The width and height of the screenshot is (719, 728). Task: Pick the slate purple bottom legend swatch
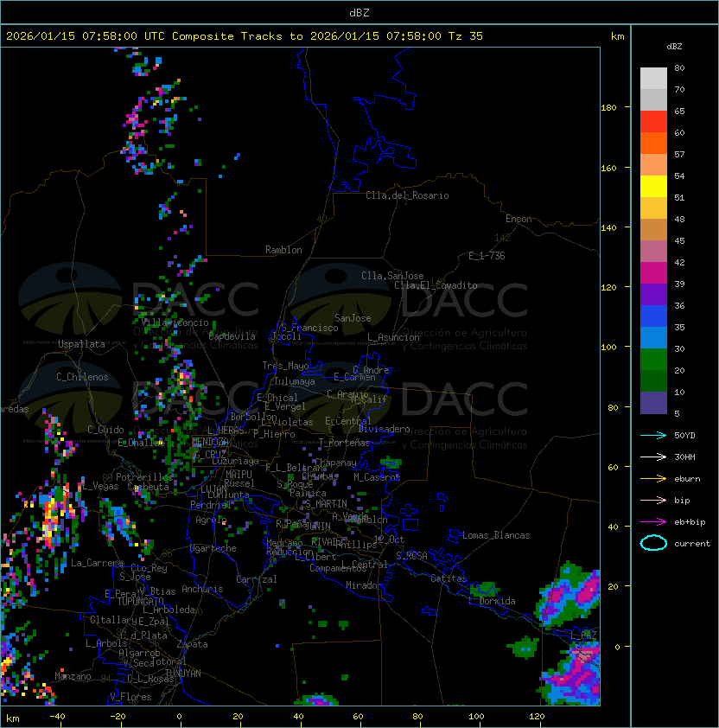pos(653,403)
